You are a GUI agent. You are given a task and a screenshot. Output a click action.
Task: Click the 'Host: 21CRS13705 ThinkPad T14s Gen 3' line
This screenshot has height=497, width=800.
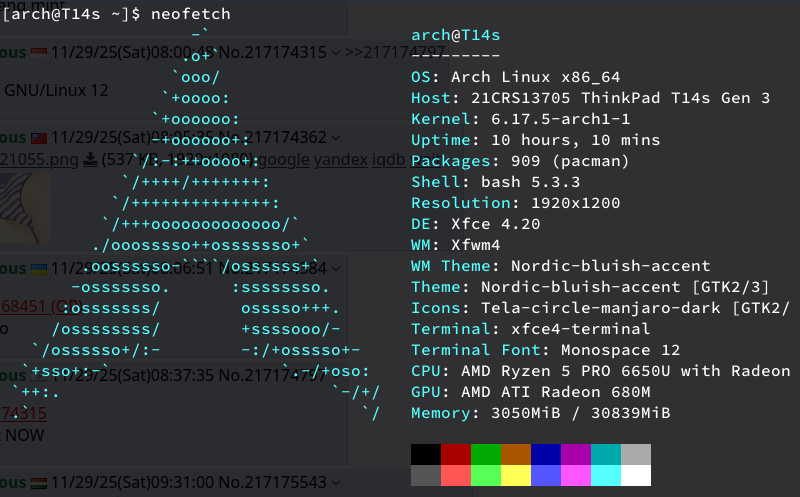(591, 98)
